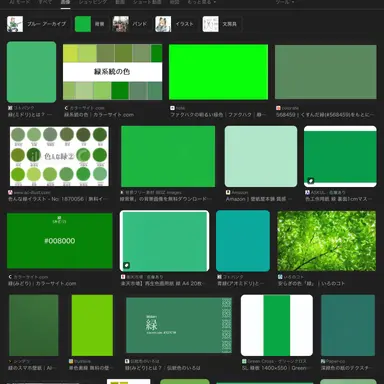Expand the もっと見る menu
384x384 pixels.
[x=201, y=2]
